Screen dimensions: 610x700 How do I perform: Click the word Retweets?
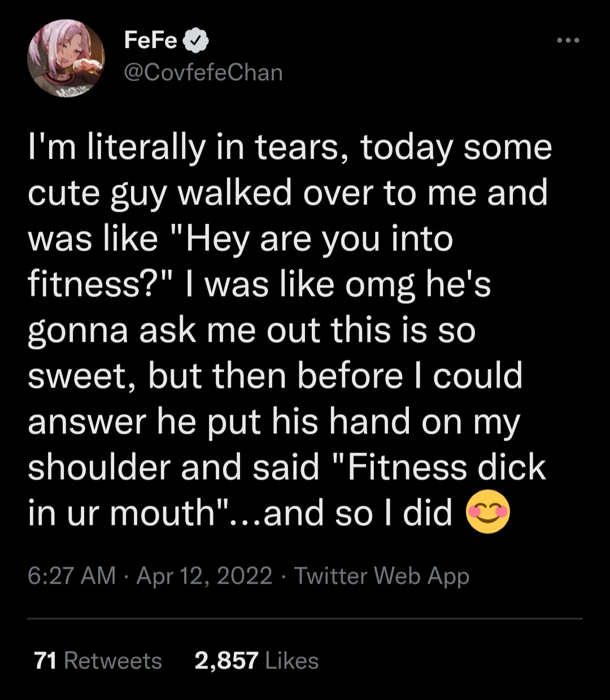(113, 660)
